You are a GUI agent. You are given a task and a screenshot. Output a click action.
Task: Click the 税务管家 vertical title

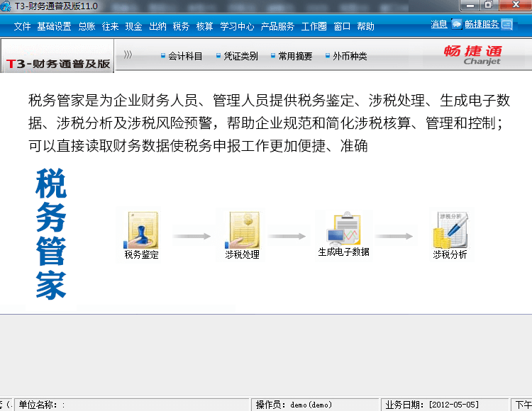51,234
